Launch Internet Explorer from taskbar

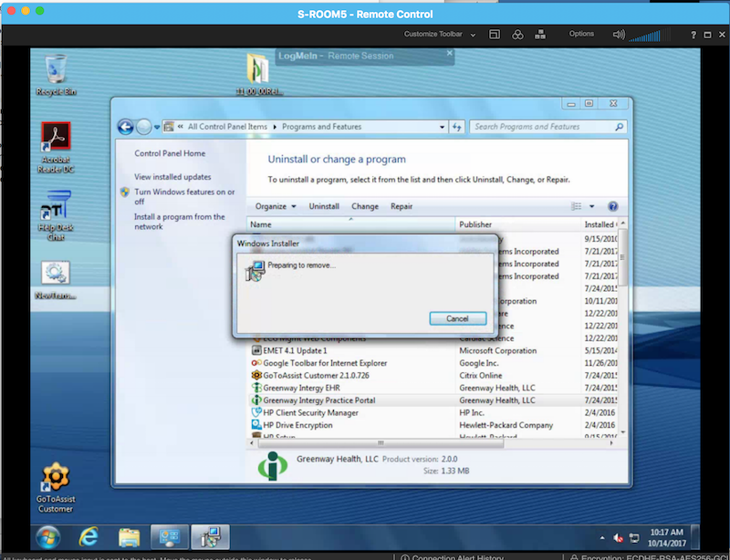coord(89,538)
